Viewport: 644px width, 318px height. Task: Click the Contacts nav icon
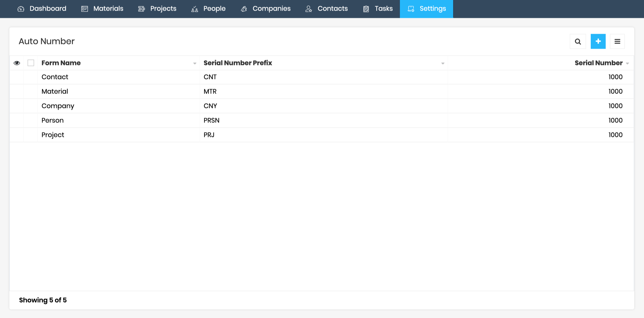309,9
